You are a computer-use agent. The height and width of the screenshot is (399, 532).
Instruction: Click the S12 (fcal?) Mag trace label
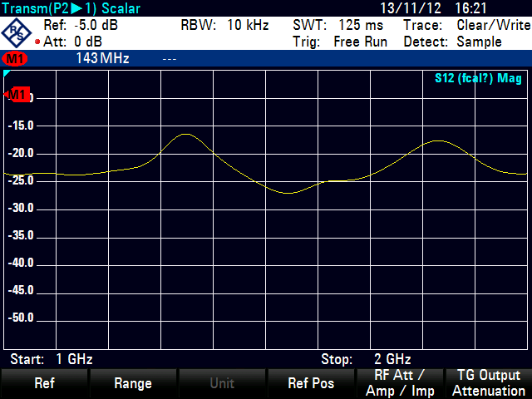click(x=479, y=79)
